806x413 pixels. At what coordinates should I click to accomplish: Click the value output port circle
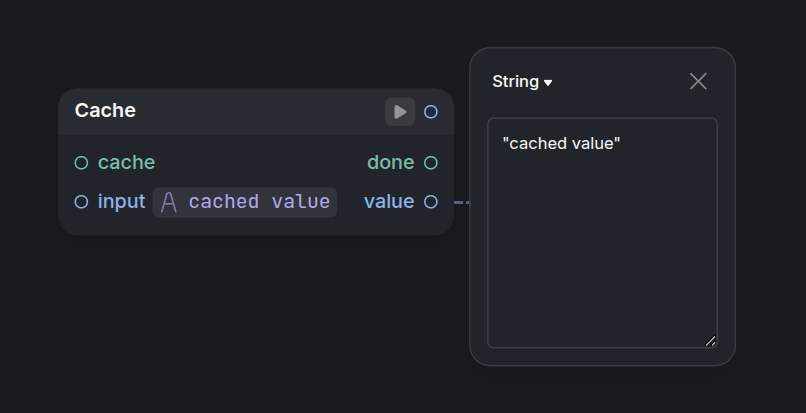click(x=431, y=202)
